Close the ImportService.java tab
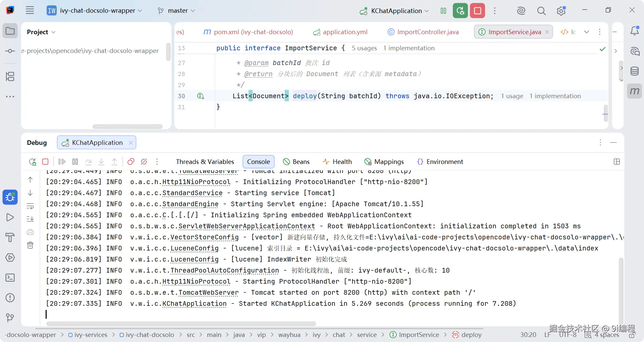Screen dimensions: 644x342 (547, 32)
